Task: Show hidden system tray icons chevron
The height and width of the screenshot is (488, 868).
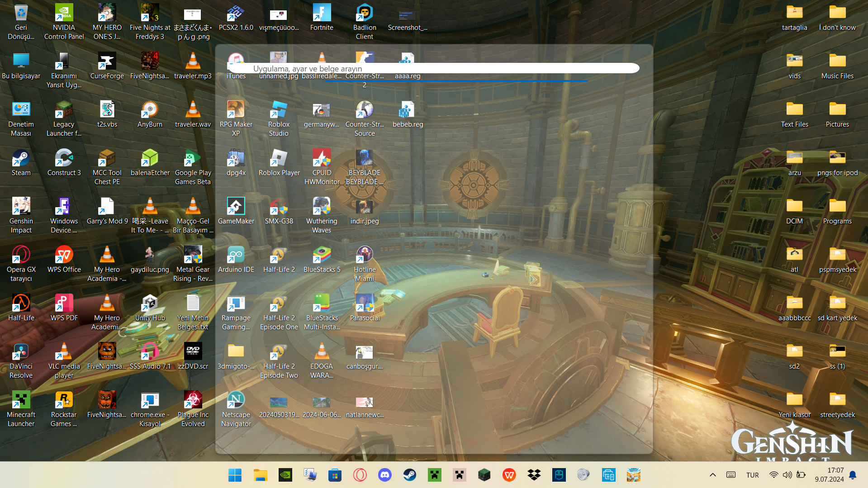Action: (712, 475)
